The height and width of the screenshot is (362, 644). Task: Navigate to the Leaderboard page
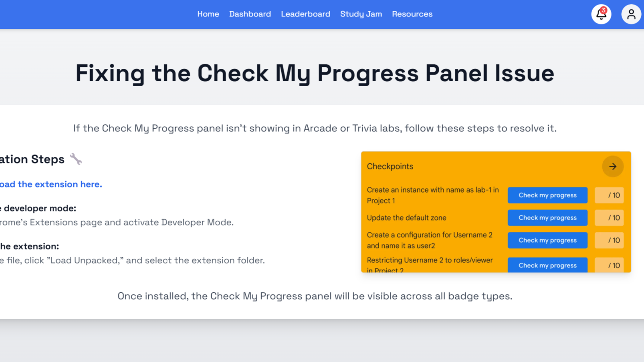tap(305, 14)
